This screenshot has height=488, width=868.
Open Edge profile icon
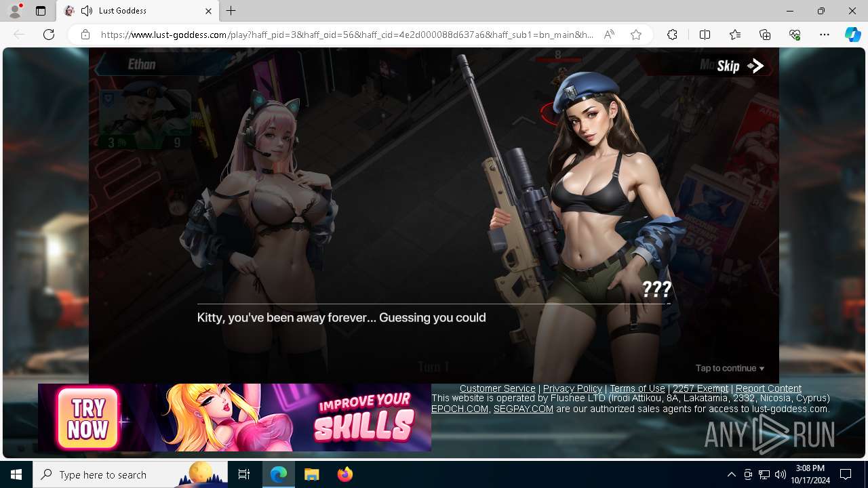(x=15, y=11)
